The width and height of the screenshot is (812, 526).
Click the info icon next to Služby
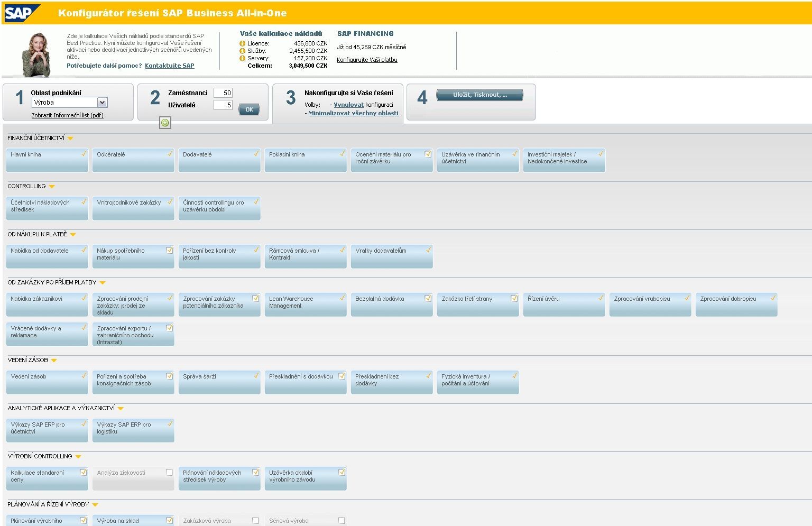(x=243, y=51)
